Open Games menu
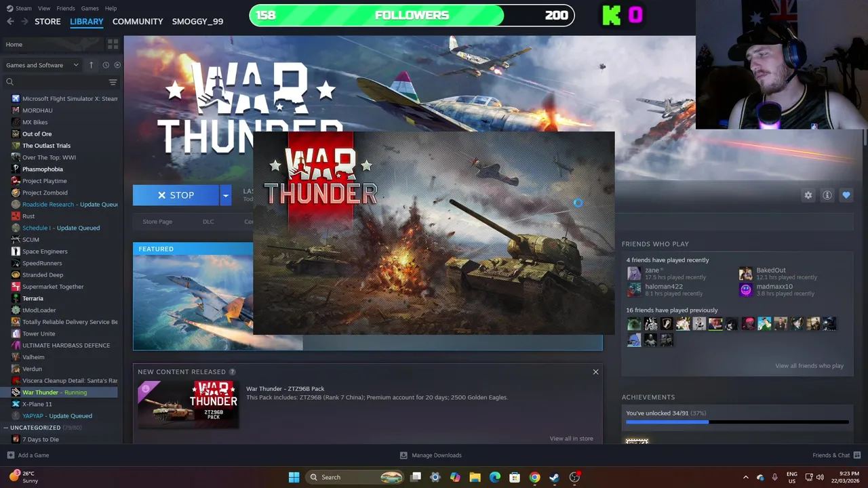The height and width of the screenshot is (488, 868). click(90, 8)
